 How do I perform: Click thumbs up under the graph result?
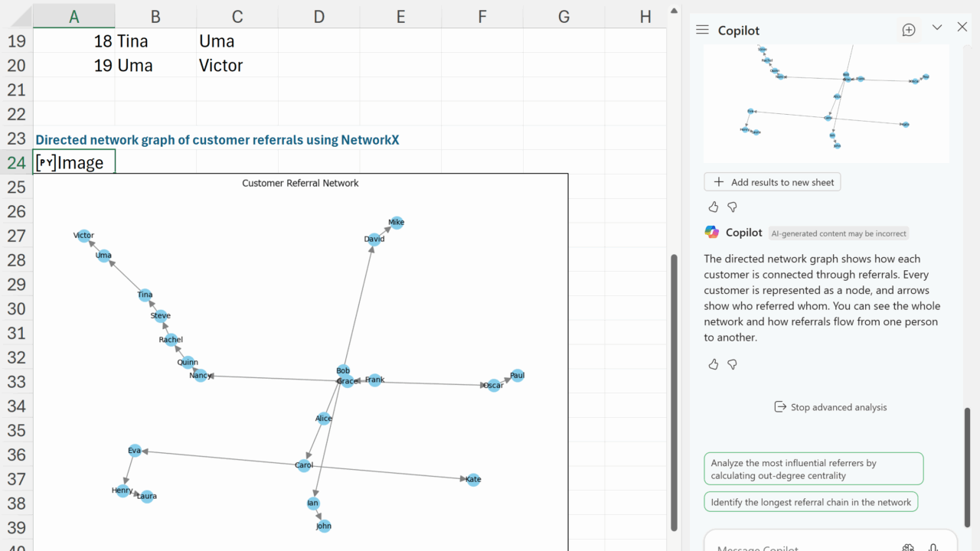(x=714, y=207)
